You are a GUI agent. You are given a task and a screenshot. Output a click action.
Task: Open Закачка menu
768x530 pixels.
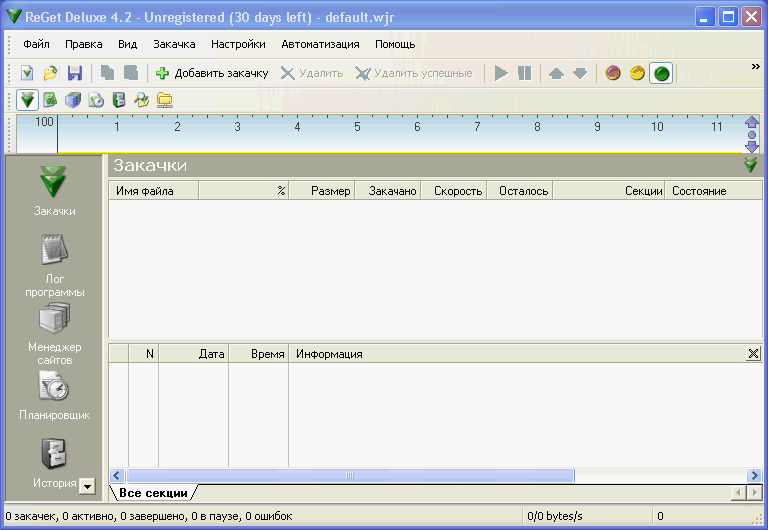pyautogui.click(x=174, y=44)
